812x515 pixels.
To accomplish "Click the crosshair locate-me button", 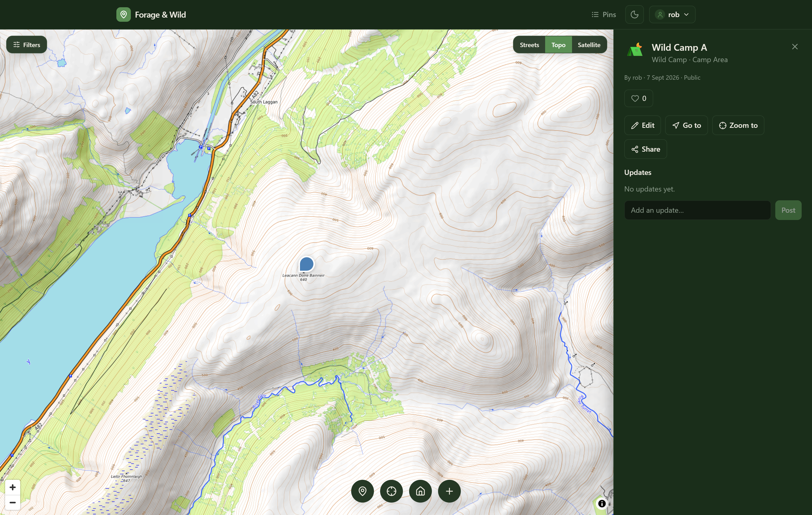I will point(391,491).
